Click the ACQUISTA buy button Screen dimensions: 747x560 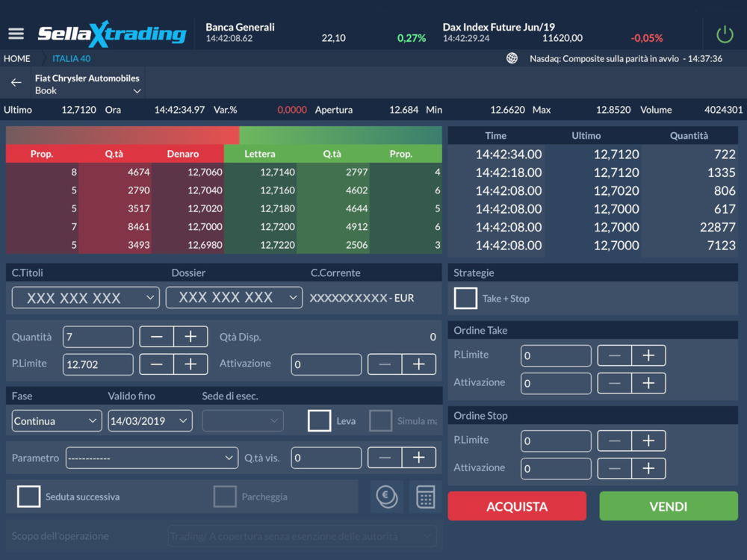point(517,506)
